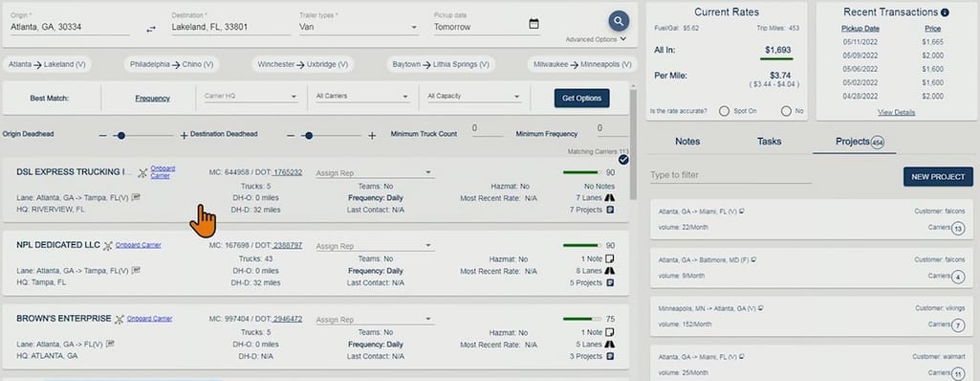Click the carrier list vertical scrollbar
Screen dimensions: 980x381
(633, 144)
